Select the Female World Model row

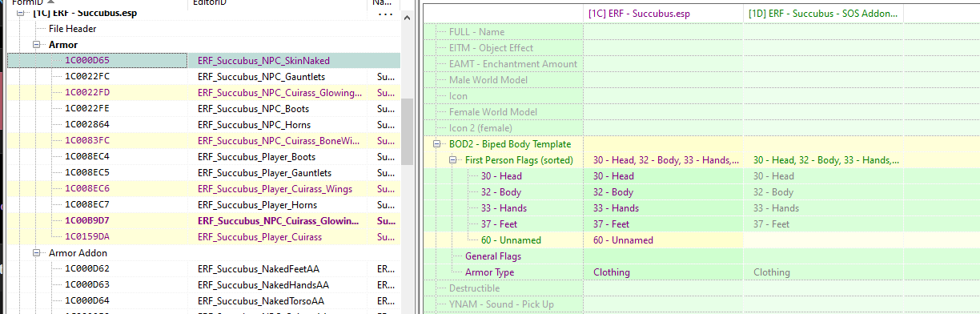(492, 112)
